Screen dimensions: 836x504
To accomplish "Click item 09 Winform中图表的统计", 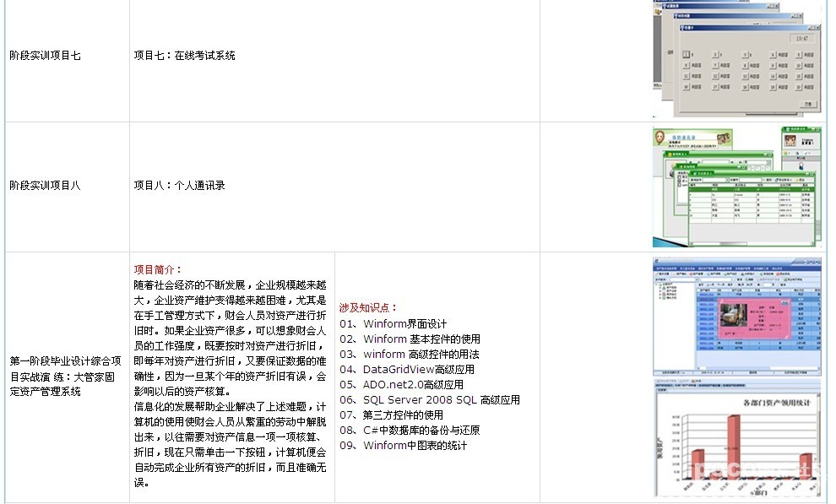I will [x=403, y=446].
